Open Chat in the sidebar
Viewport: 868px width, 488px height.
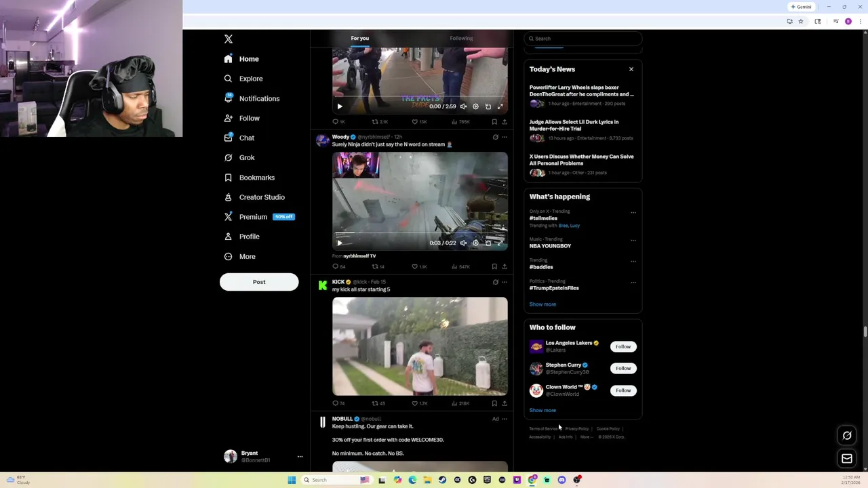[239, 138]
